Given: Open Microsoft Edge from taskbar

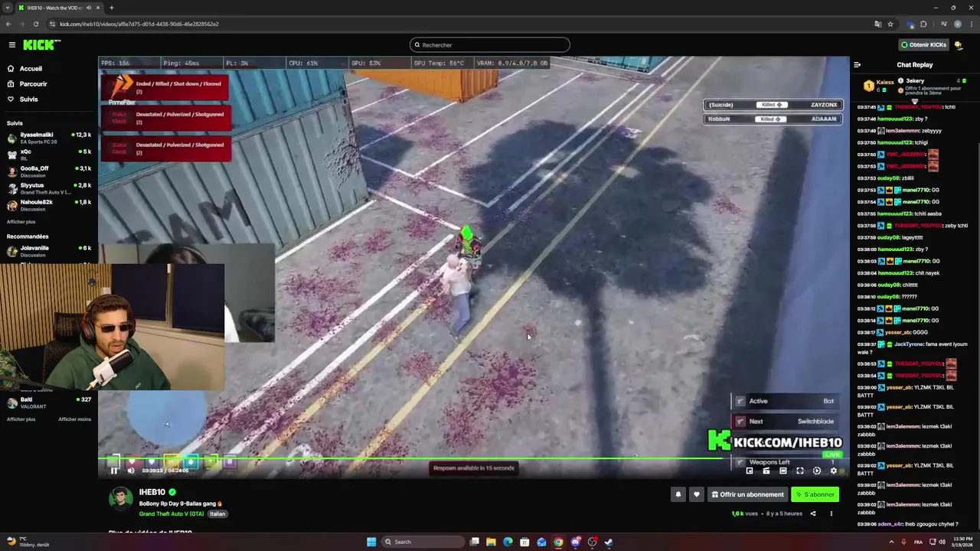Looking at the screenshot, I should 508,542.
